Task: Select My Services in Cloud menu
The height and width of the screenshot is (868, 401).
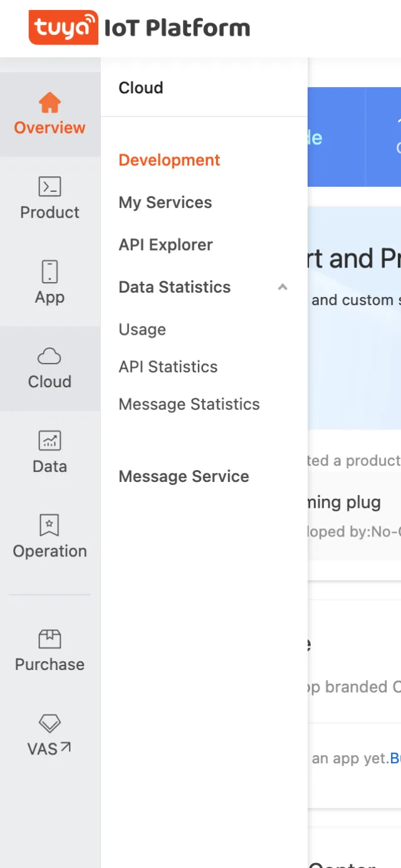Action: click(165, 202)
